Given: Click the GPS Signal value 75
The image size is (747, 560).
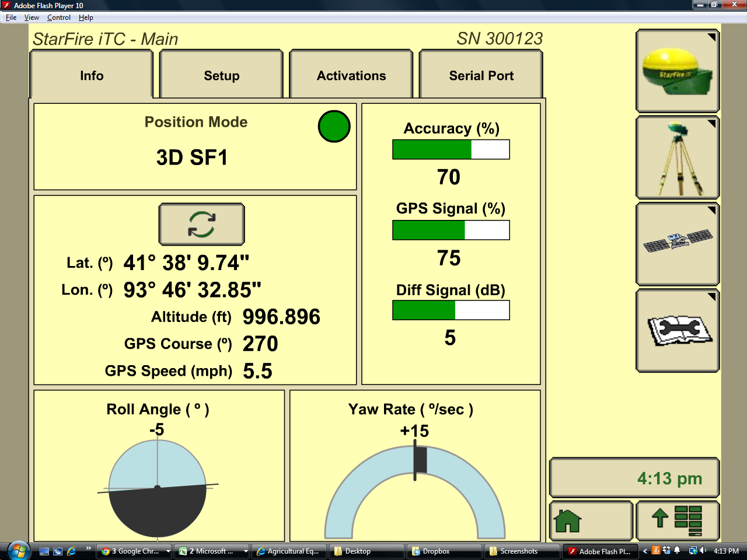Looking at the screenshot, I should [449, 258].
